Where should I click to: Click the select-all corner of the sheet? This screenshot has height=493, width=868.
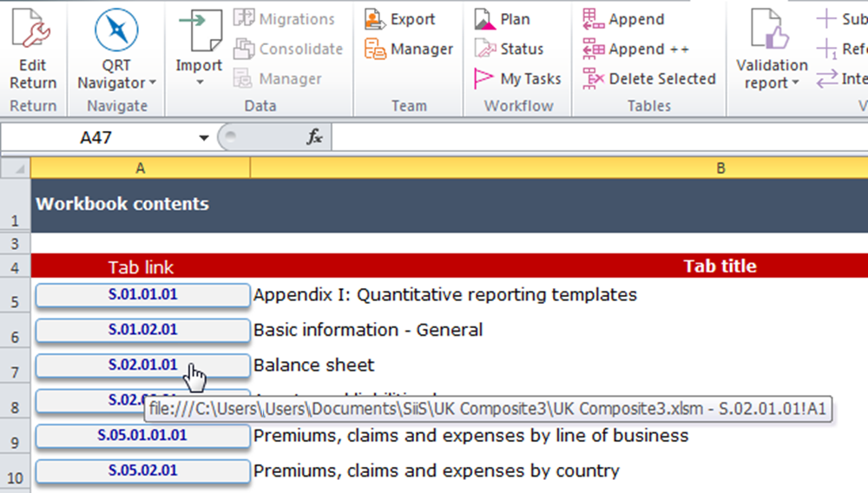click(16, 168)
